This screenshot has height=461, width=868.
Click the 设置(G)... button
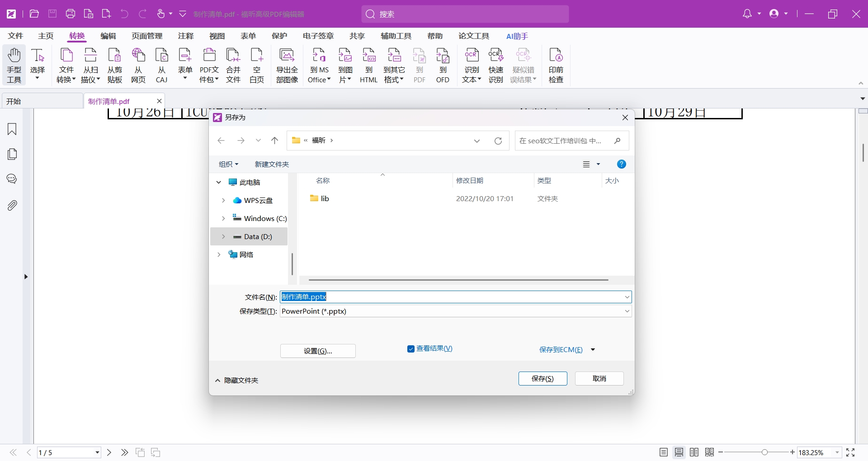[x=318, y=351]
